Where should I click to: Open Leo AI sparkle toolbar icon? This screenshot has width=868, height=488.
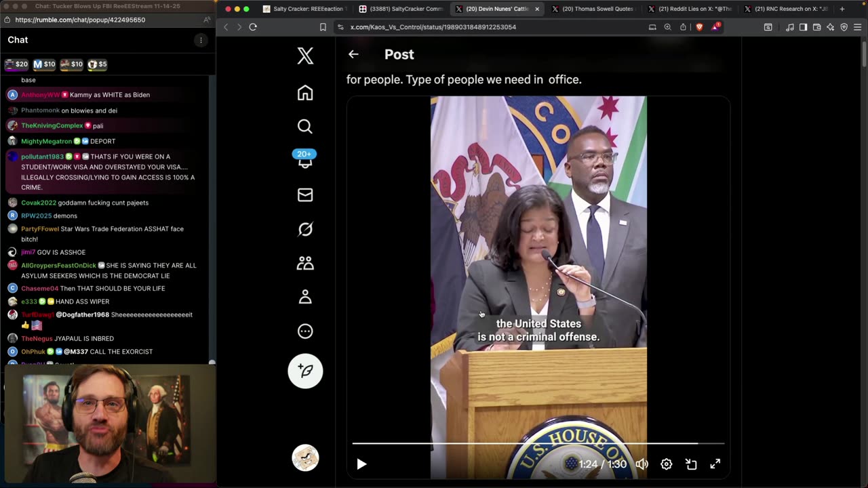[831, 27]
